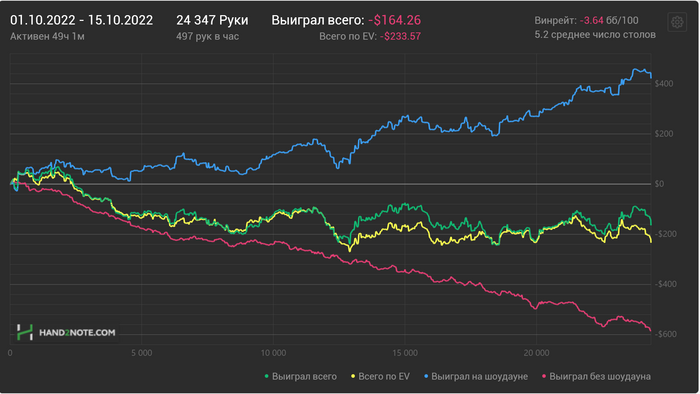700x394 pixels.
Task: Click the total won value -$164.26
Action: [395, 21]
